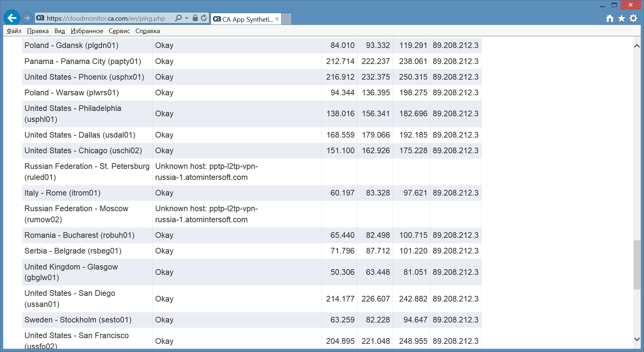Click the 60.197 value in Rome row
This screenshot has width=644, height=352.
click(x=342, y=193)
